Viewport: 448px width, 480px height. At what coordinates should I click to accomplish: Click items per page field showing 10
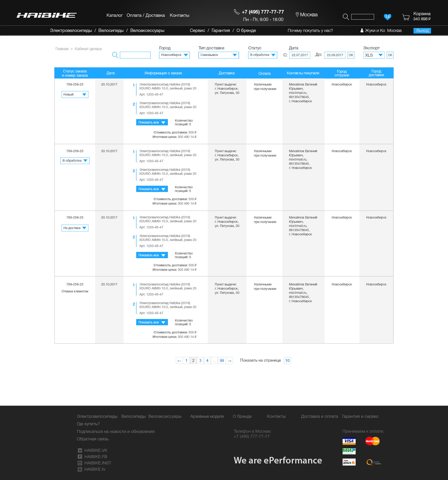coord(287,360)
